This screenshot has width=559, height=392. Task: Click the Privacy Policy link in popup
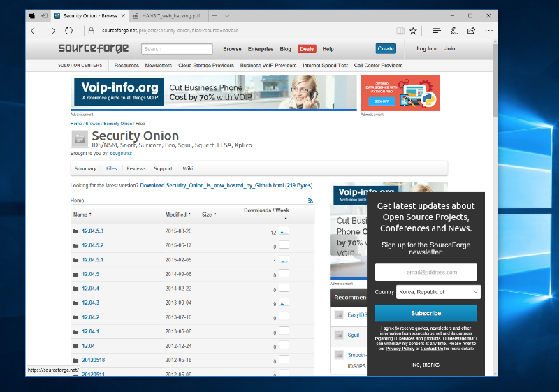click(400, 349)
